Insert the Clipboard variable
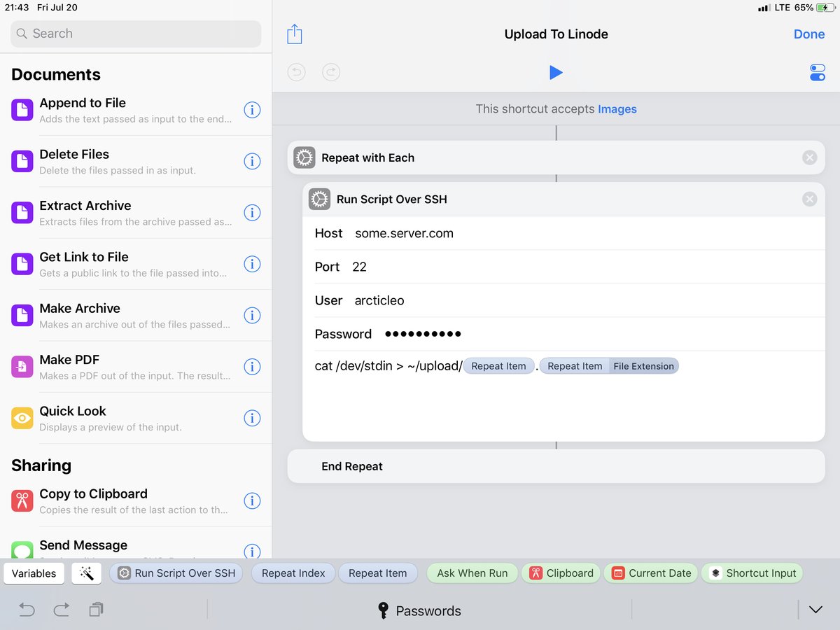The width and height of the screenshot is (840, 630). (561, 573)
